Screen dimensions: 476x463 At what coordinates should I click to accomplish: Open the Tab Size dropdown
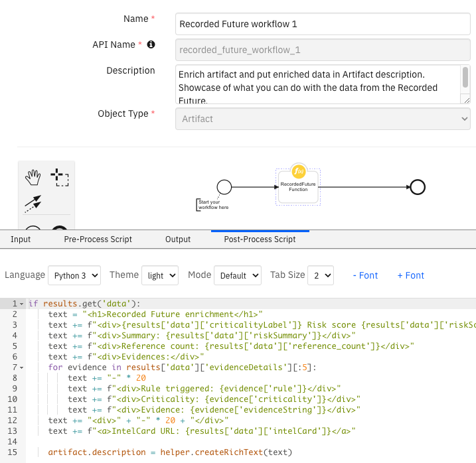[x=319, y=275]
